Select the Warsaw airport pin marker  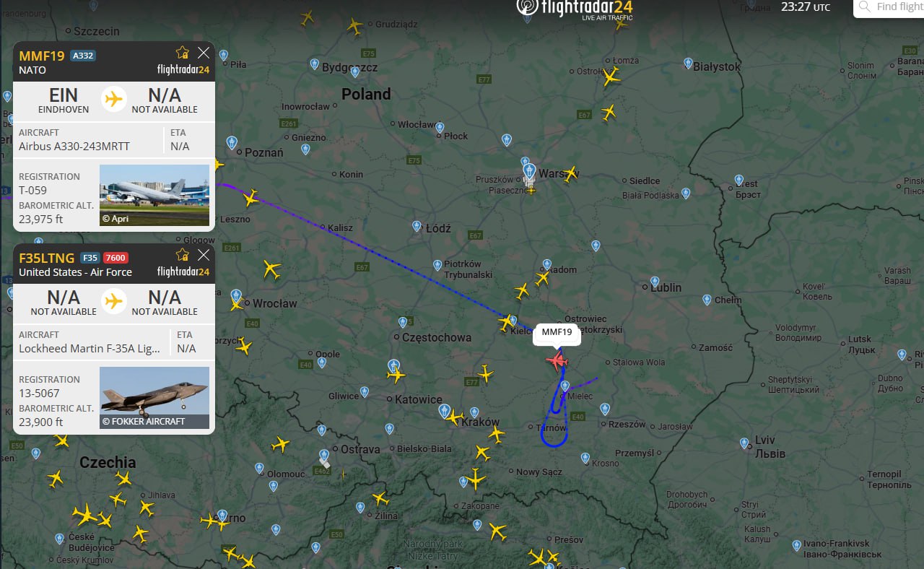(x=529, y=171)
